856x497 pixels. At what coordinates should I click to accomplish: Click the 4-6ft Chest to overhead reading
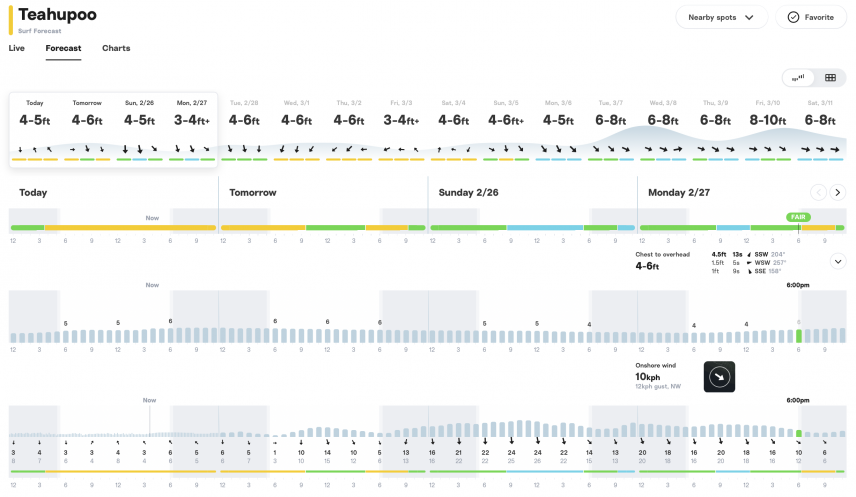pyautogui.click(x=647, y=267)
